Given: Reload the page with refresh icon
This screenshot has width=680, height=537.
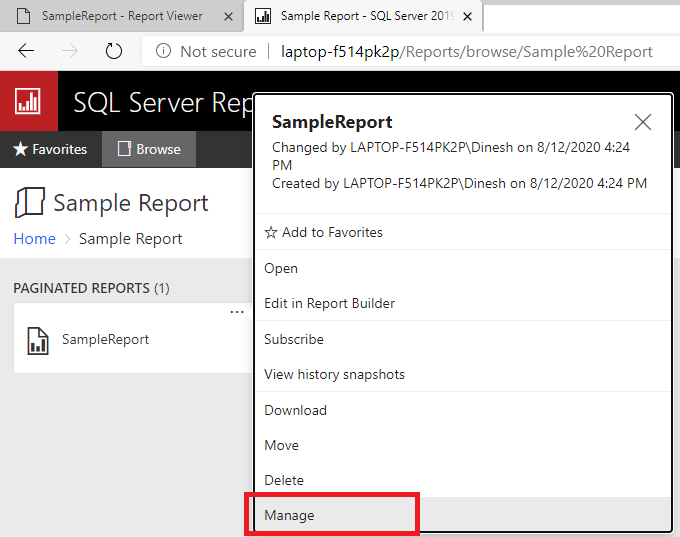Looking at the screenshot, I should pos(114,51).
